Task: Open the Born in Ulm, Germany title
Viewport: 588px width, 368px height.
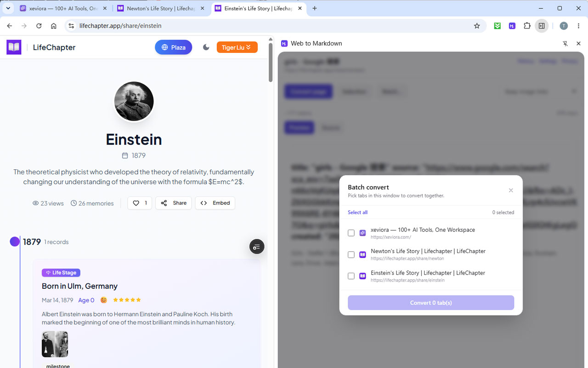Action: 79,286
